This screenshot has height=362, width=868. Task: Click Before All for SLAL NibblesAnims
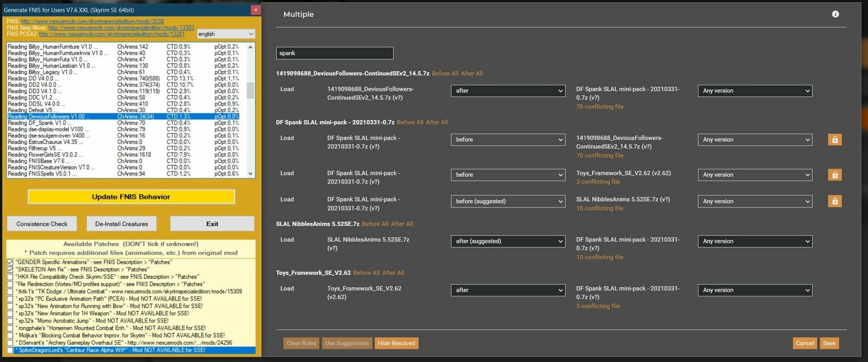coord(375,224)
